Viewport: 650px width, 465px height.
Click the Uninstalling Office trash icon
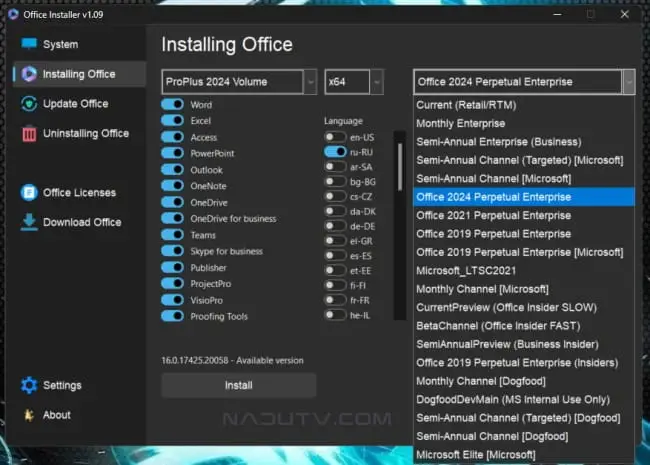click(x=29, y=133)
